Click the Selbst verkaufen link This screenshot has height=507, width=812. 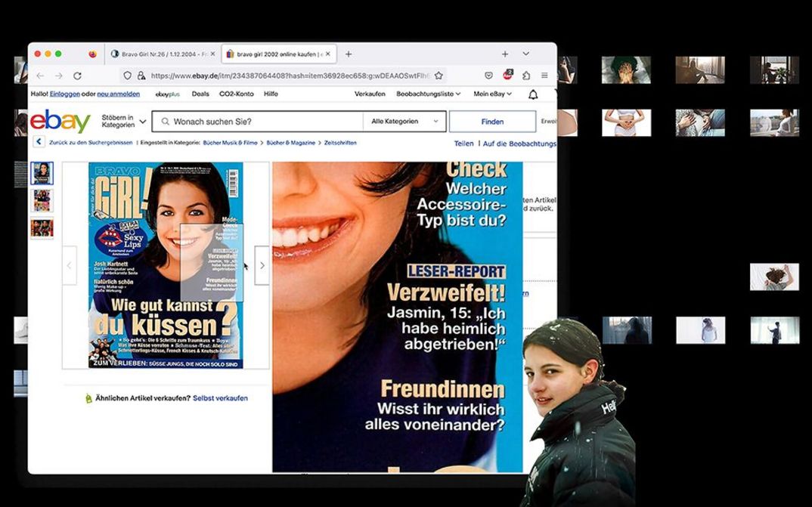point(220,398)
